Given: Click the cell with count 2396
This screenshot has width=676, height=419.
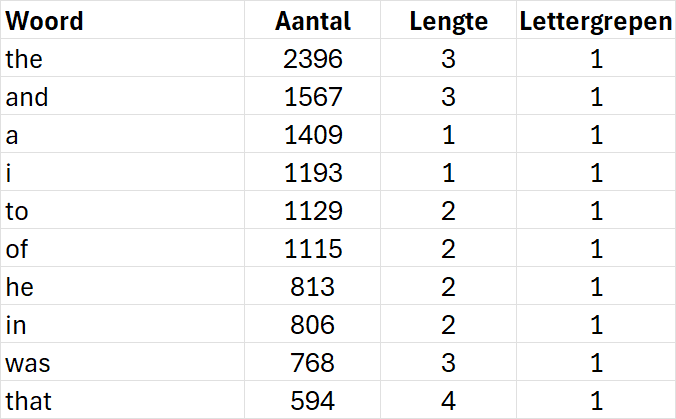Looking at the screenshot, I should 313,58.
